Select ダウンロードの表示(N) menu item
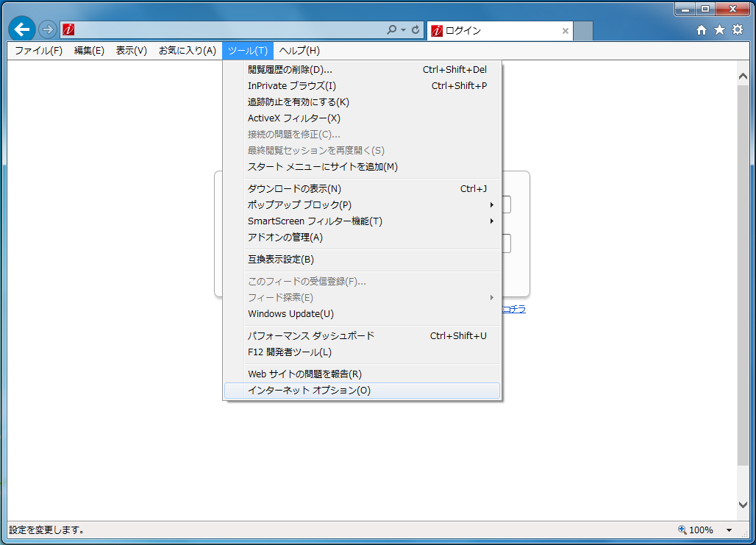 pyautogui.click(x=362, y=188)
